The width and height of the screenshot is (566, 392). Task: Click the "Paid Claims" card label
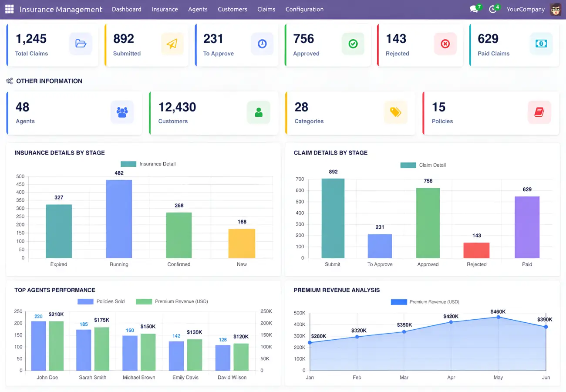[494, 54]
